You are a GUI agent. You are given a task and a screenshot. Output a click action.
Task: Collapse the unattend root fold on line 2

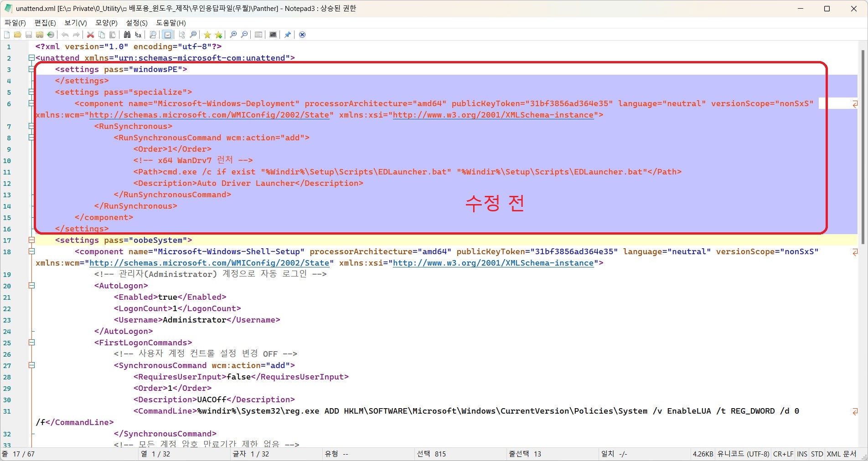pyautogui.click(x=31, y=58)
